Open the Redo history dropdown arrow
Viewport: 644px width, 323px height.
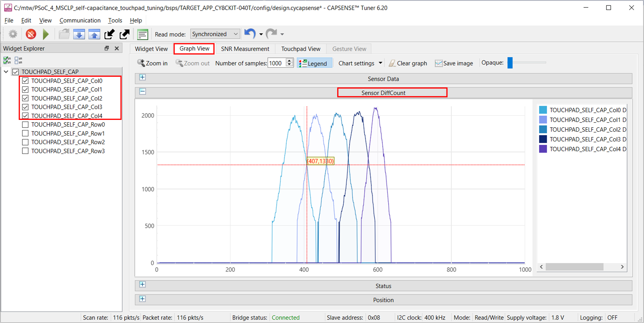282,34
